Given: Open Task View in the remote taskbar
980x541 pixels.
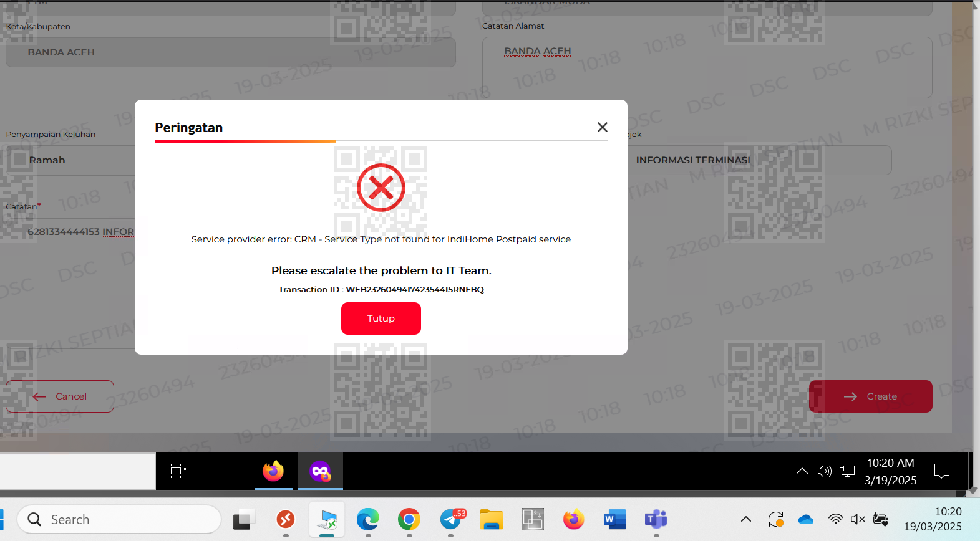Looking at the screenshot, I should tap(178, 471).
